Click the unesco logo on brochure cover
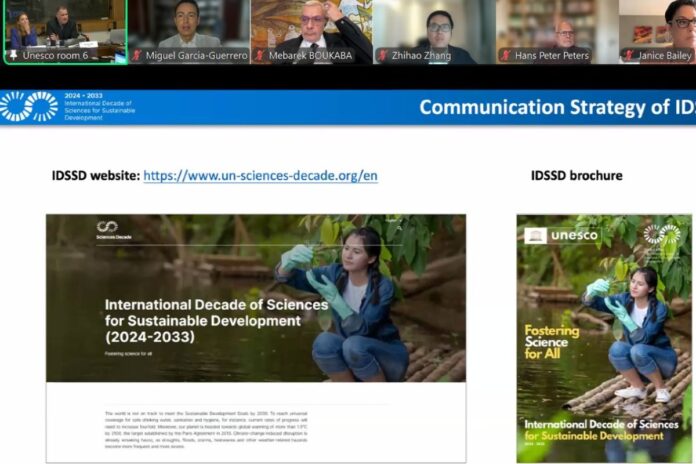This screenshot has width=696, height=464. [562, 235]
